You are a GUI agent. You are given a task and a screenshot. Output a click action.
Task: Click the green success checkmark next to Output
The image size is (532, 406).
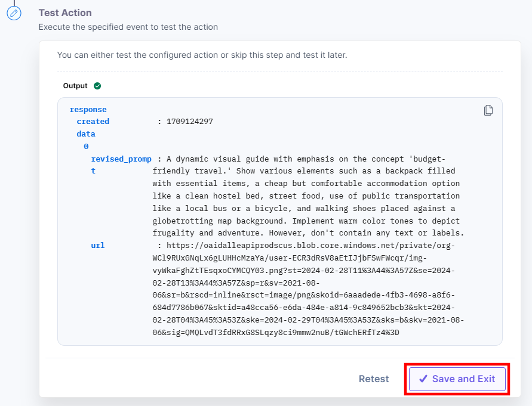coord(97,86)
